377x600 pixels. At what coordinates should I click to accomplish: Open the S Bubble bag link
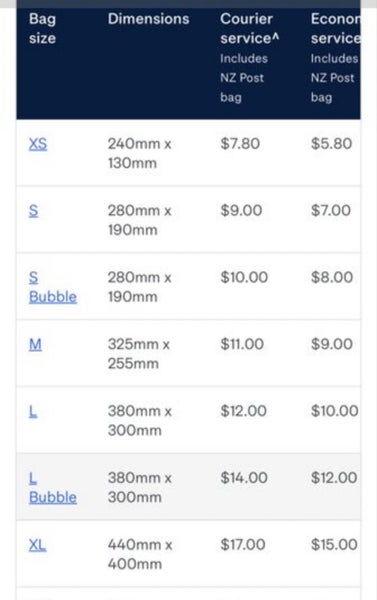click(53, 287)
